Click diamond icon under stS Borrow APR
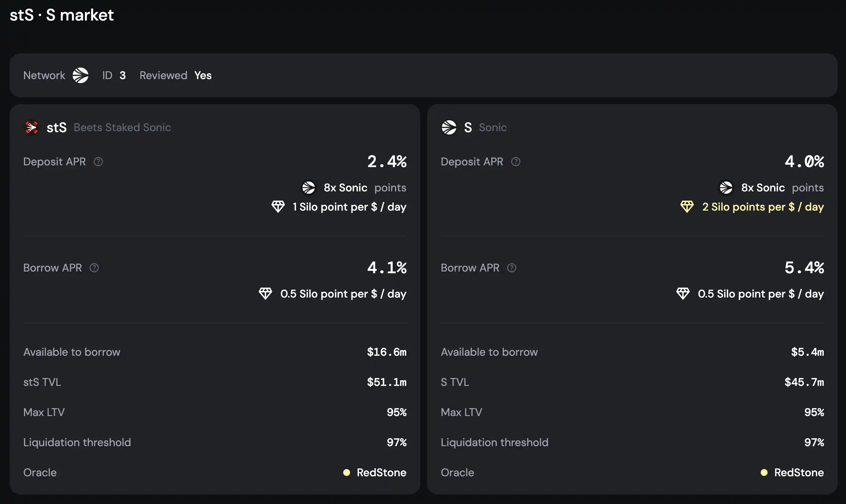This screenshot has height=504, width=846. (265, 294)
